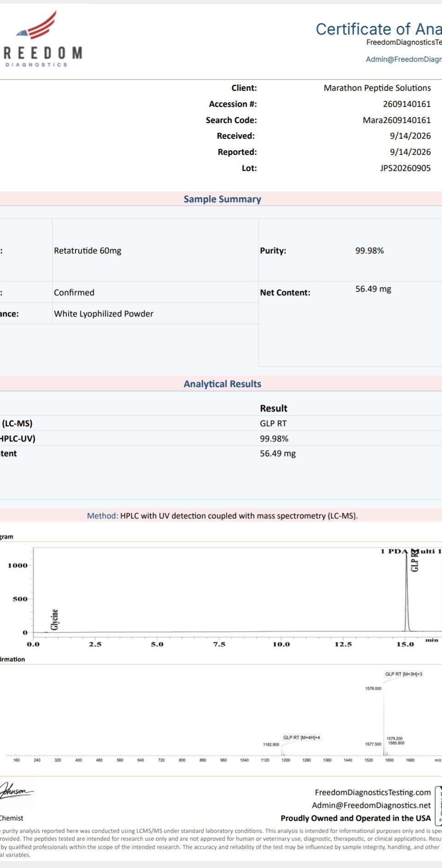
Task: Select the Retatrutide 60mg sample name
Action: [x=87, y=251]
